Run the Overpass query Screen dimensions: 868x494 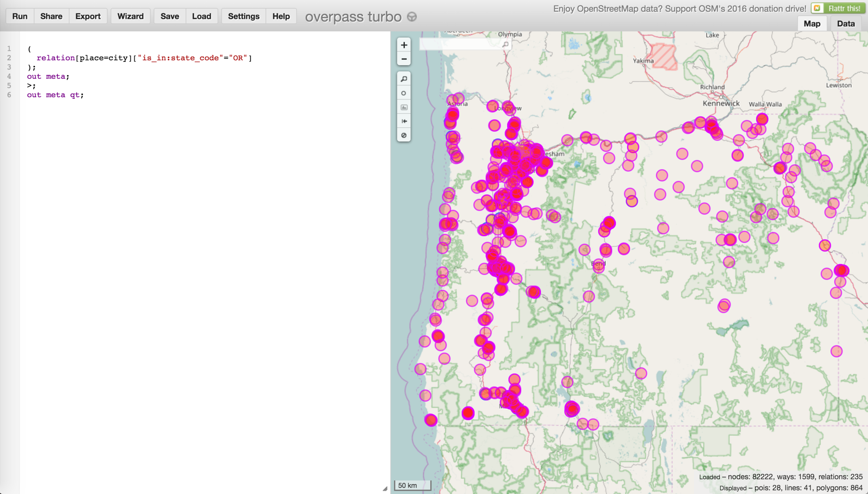tap(20, 16)
